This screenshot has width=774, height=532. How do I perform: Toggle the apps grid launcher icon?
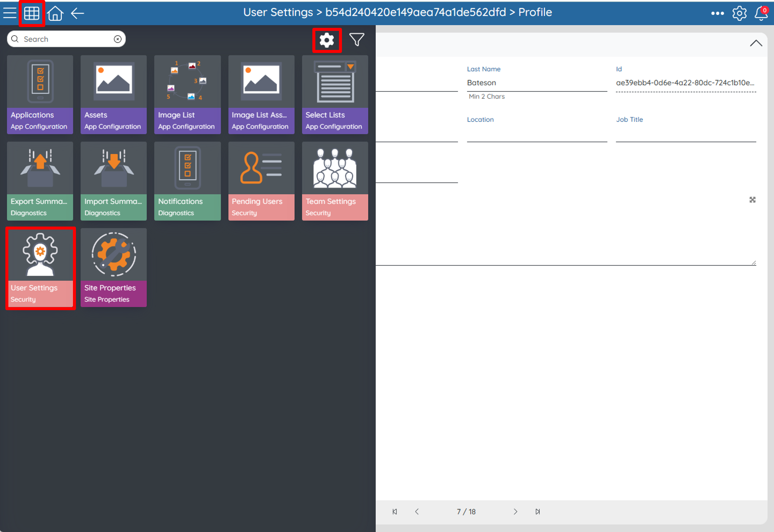32,13
